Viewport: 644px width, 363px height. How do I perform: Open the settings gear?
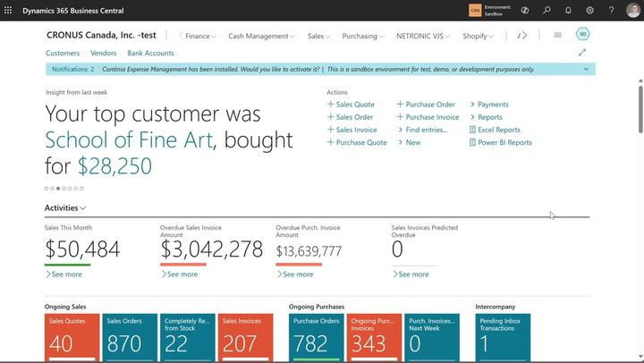(589, 10)
